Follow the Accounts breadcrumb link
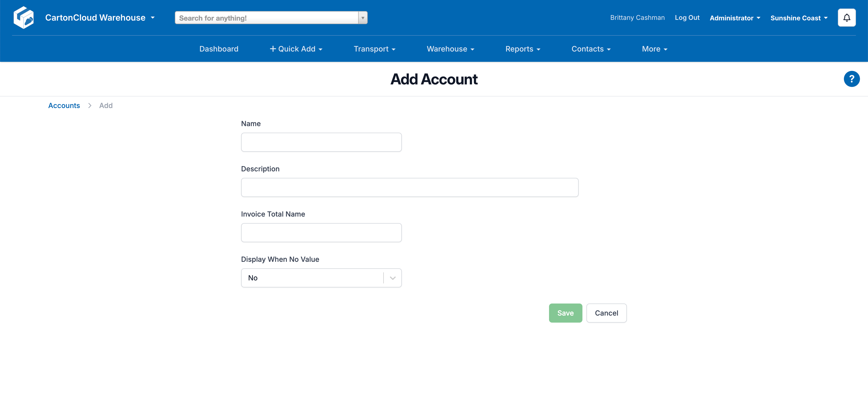Image resolution: width=868 pixels, height=402 pixels. (x=64, y=105)
